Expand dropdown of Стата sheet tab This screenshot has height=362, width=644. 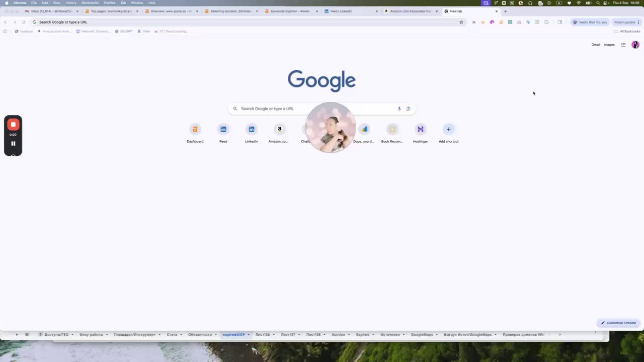click(x=181, y=334)
